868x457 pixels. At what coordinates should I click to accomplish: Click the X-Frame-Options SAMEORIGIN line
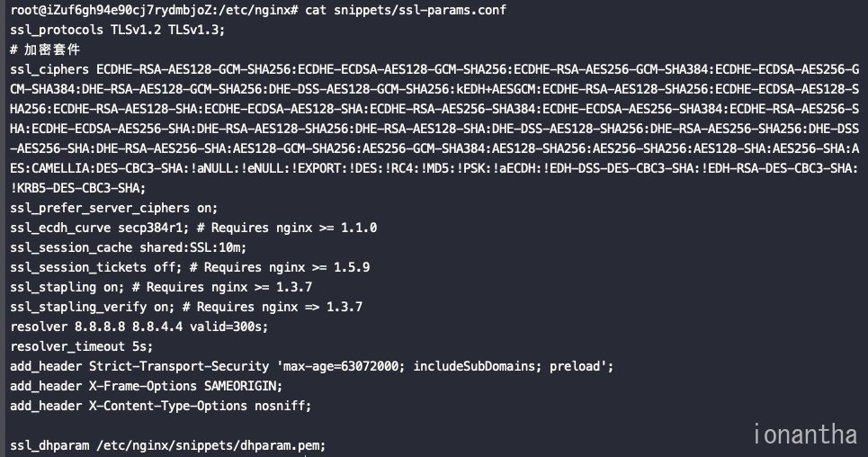(146, 386)
